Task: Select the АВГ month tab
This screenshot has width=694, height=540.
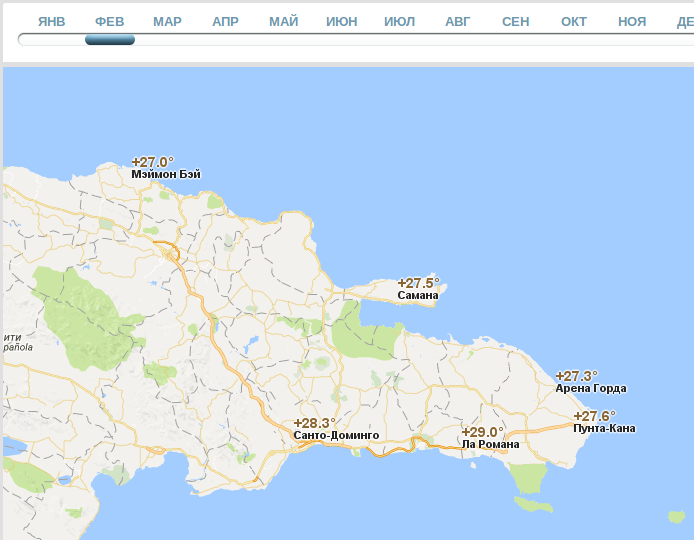Action: [457, 21]
